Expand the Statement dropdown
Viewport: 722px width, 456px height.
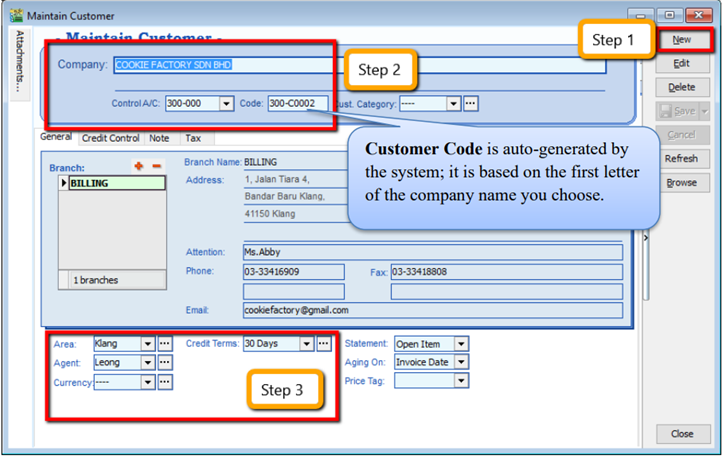pyautogui.click(x=460, y=344)
